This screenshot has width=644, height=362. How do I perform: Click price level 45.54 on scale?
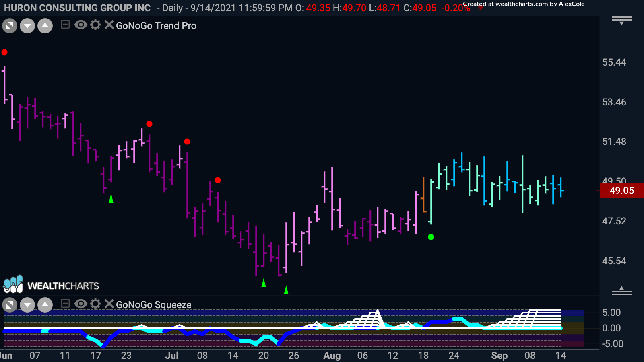(x=614, y=261)
